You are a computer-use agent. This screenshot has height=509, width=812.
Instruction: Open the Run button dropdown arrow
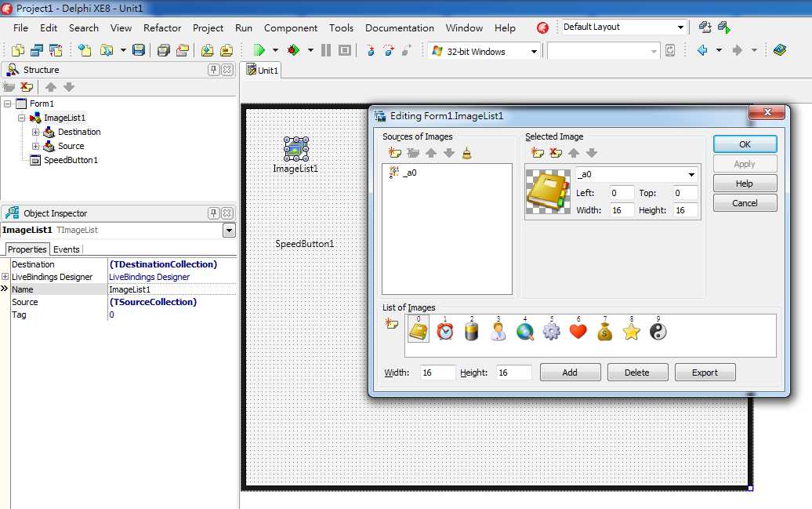pyautogui.click(x=276, y=50)
